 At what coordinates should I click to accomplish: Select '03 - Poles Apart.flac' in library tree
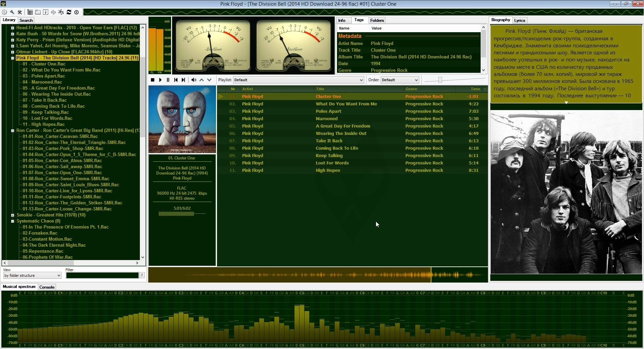click(44, 76)
